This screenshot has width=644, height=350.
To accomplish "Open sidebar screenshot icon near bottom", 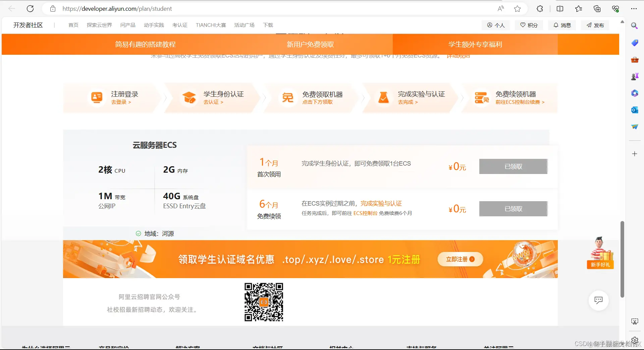I will (x=634, y=321).
